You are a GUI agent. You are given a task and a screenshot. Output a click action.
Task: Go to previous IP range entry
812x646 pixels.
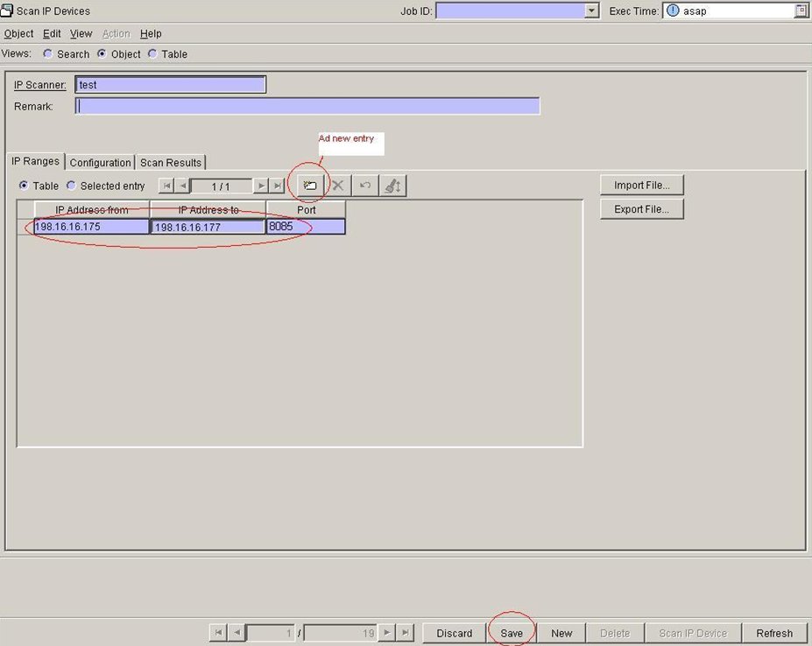tap(182, 186)
